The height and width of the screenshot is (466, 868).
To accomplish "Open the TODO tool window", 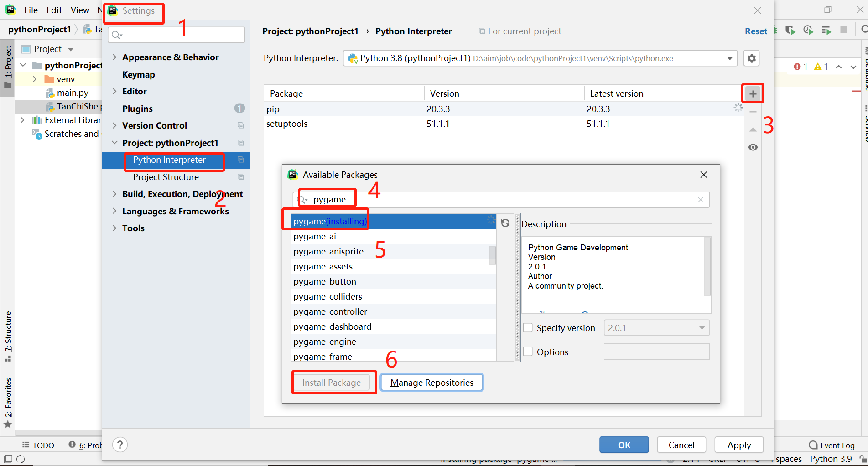I will point(38,445).
